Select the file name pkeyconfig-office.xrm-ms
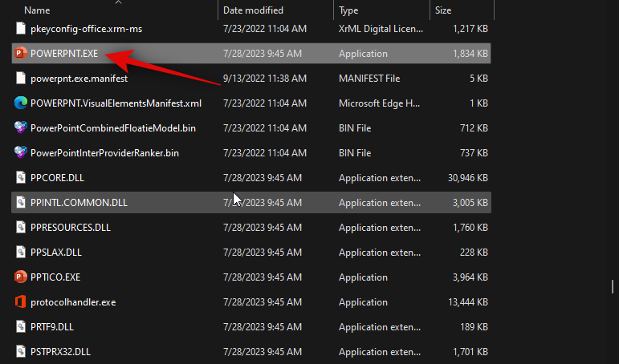 pyautogui.click(x=86, y=29)
